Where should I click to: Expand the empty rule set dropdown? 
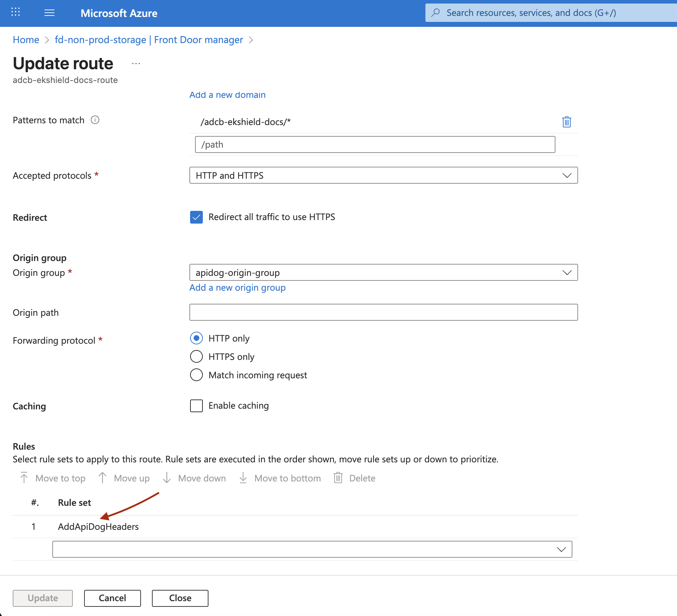click(312, 549)
